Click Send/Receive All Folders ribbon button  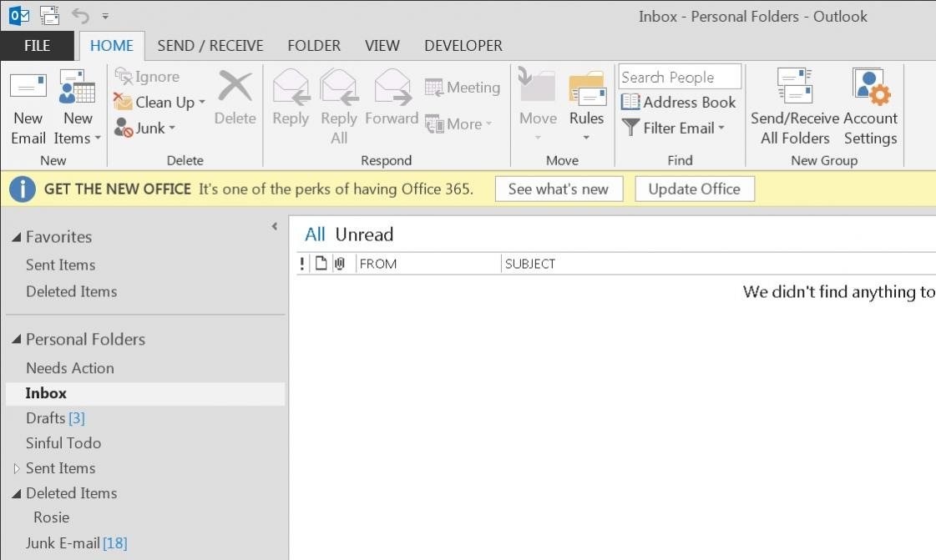(x=795, y=108)
